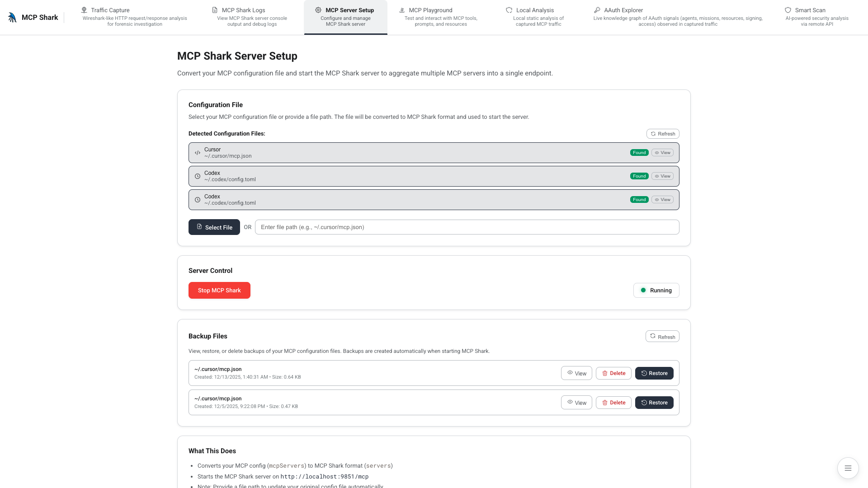Click the Select File button
868x488 pixels.
pos(214,227)
